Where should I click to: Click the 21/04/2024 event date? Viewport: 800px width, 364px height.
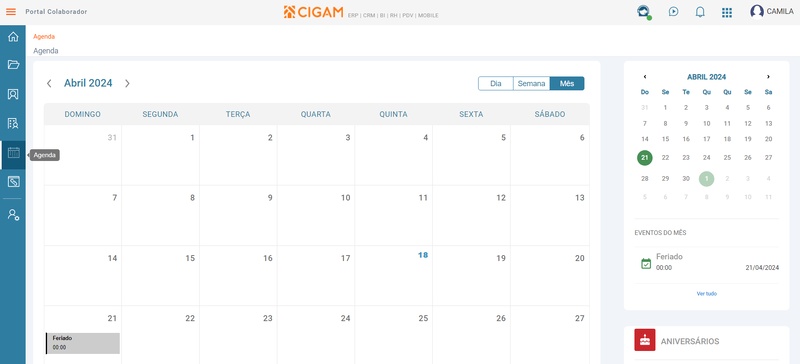pos(762,268)
